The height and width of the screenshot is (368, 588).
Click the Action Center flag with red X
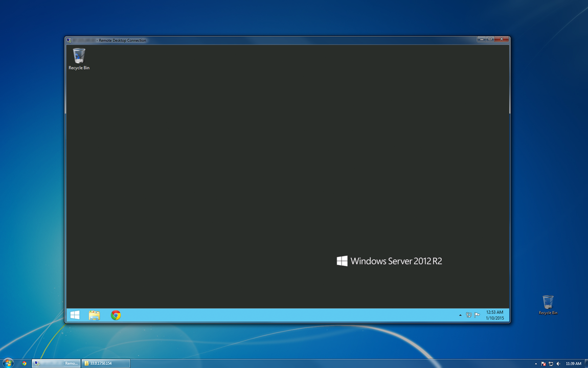[x=543, y=363]
